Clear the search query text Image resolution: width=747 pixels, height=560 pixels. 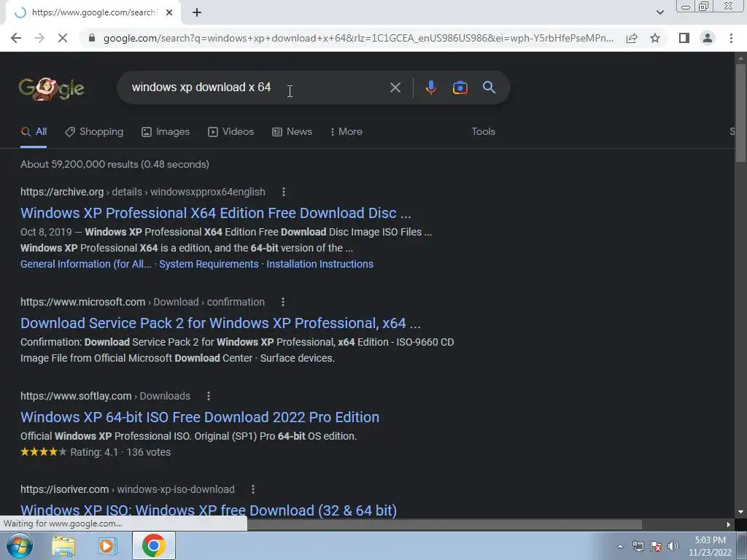[x=395, y=87]
